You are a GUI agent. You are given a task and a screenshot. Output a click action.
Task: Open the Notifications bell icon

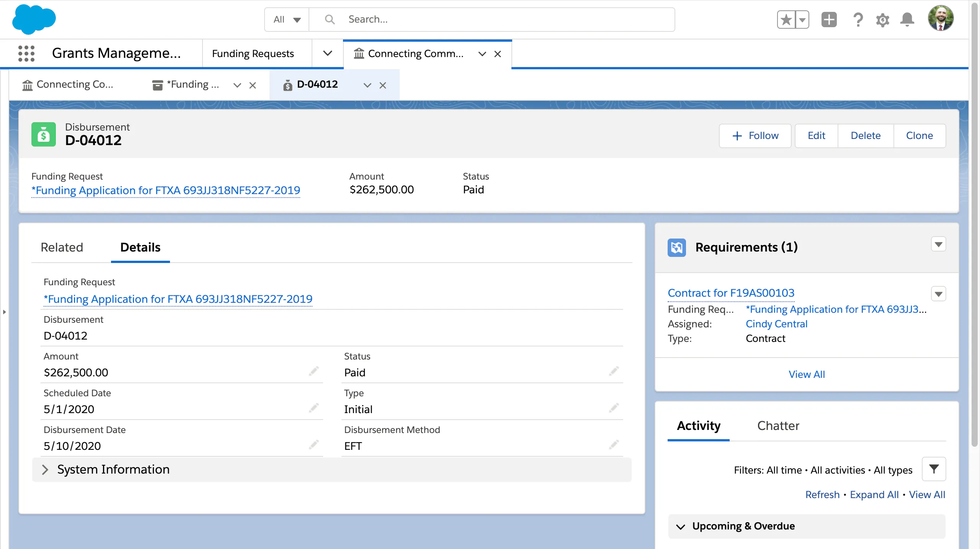[907, 20]
